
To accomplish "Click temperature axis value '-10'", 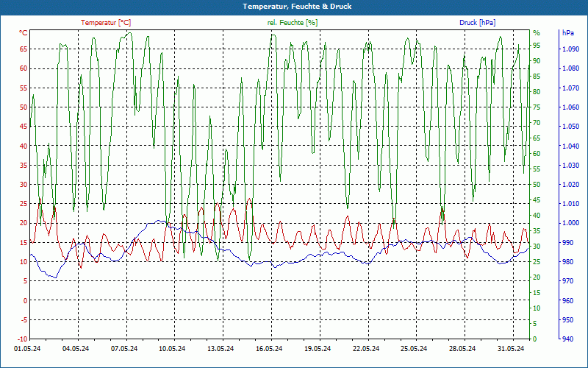I will (x=22, y=339).
